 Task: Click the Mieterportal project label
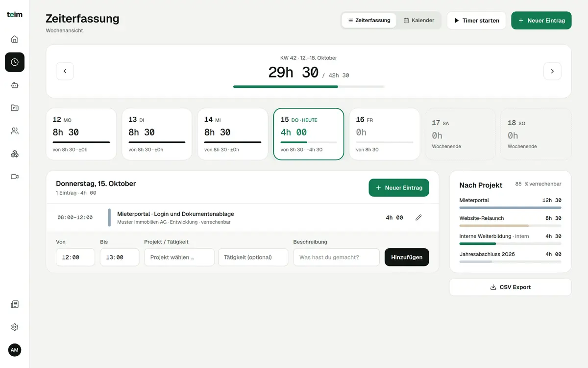tap(474, 200)
